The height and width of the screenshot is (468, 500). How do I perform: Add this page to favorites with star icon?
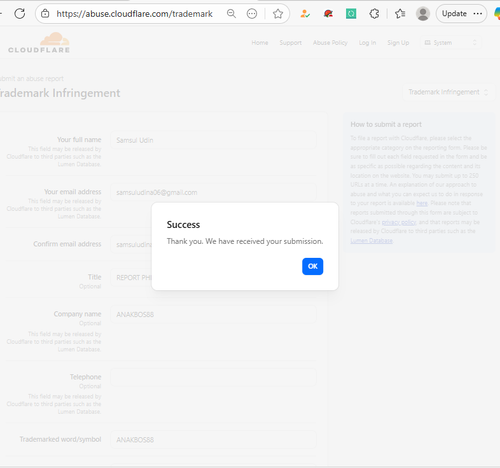point(278,14)
